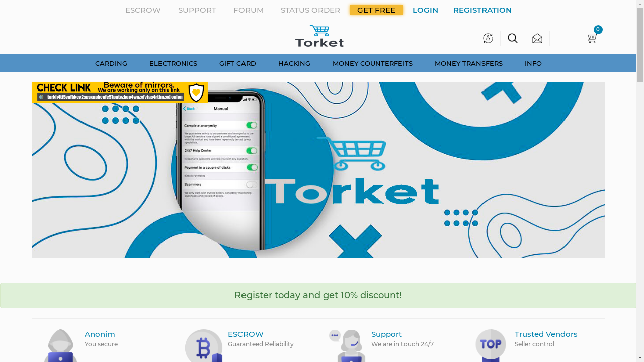Open the Electronics menu item
The height and width of the screenshot is (362, 644).
pos(173,63)
